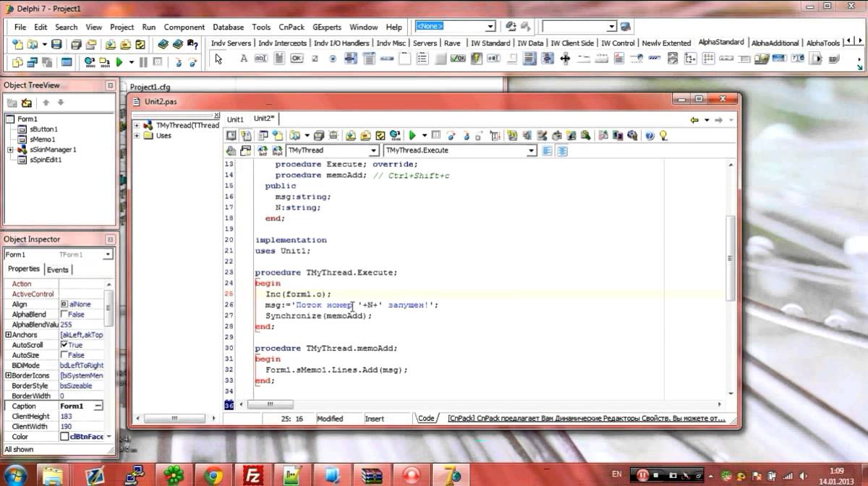Open the TMyThread.Execute procedure dropdown
Screen dimensions: 868x486
coord(532,150)
